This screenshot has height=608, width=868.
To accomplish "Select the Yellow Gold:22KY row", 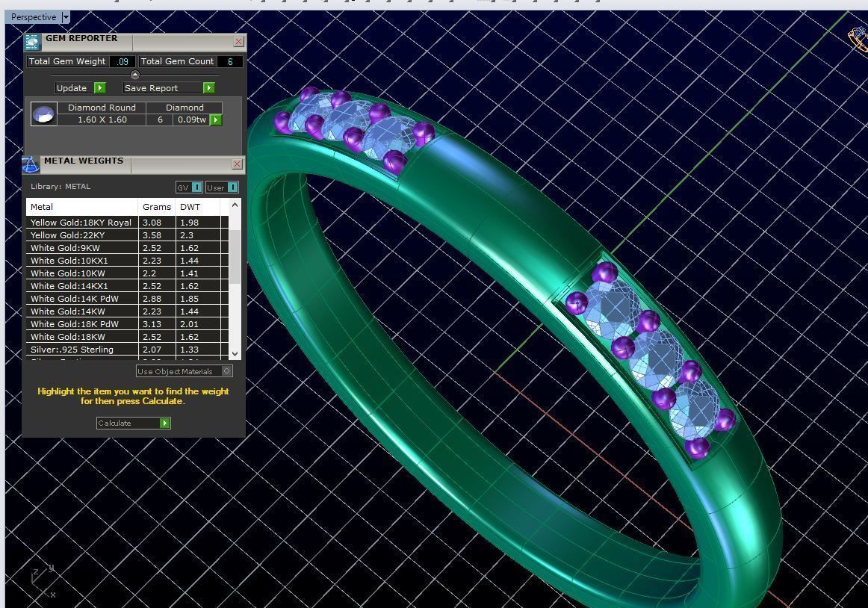I will click(x=127, y=235).
